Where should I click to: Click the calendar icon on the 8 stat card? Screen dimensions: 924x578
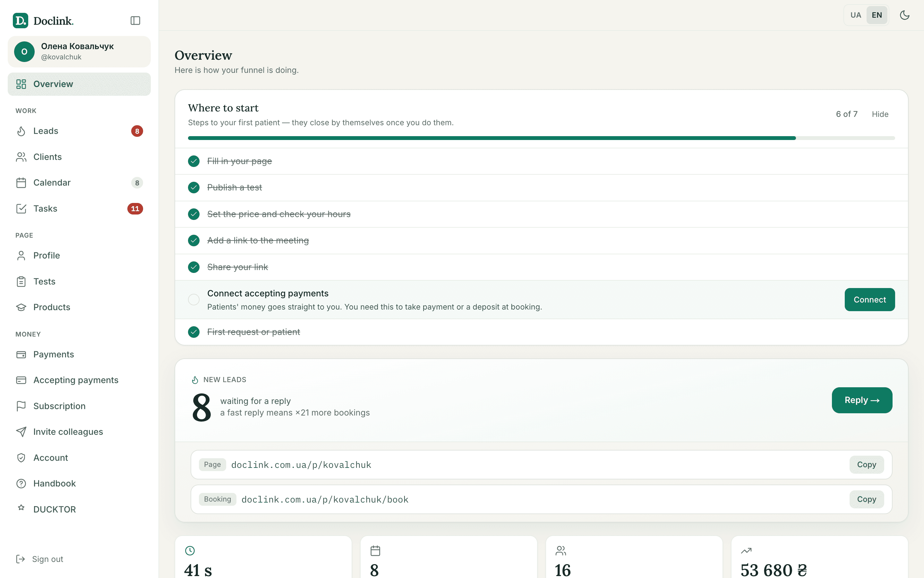pyautogui.click(x=375, y=550)
